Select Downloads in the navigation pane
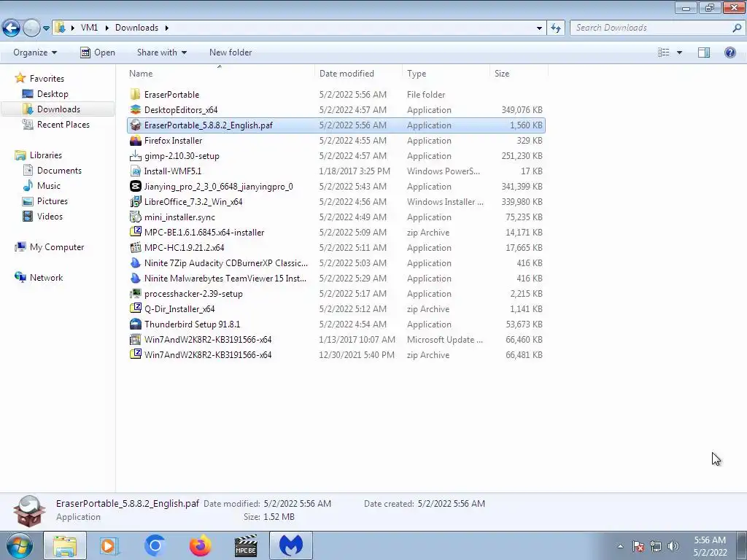This screenshot has height=560, width=747. click(58, 109)
